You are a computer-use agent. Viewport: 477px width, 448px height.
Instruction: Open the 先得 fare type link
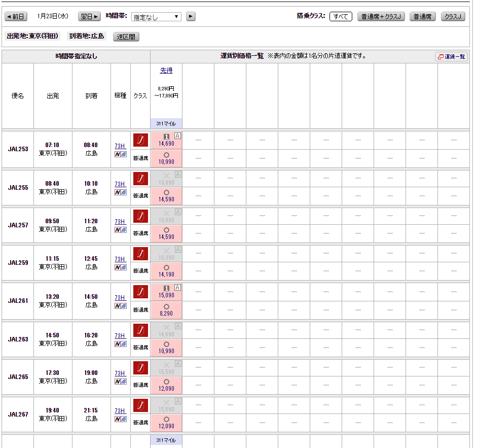click(166, 71)
